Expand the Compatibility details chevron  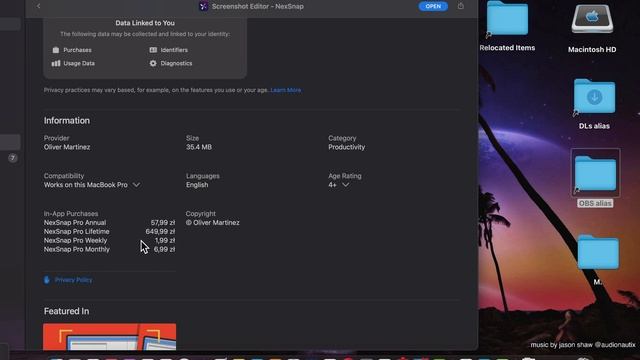[x=136, y=185]
